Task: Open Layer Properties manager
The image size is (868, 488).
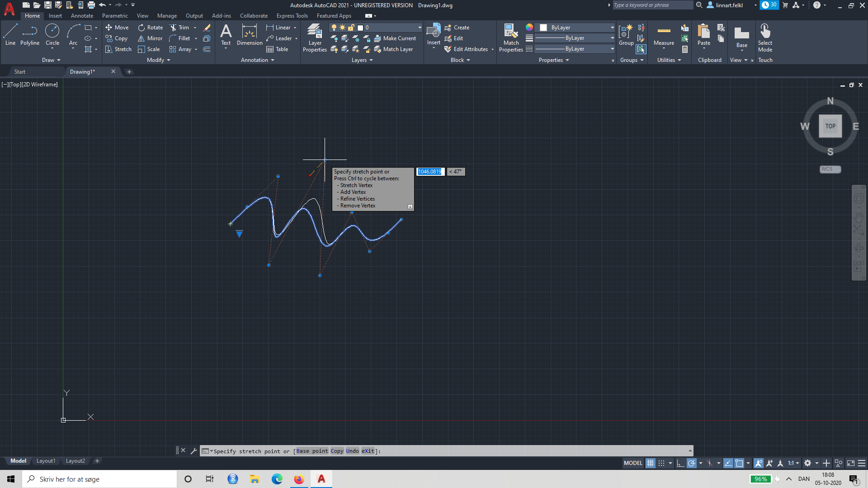Action: point(315,38)
